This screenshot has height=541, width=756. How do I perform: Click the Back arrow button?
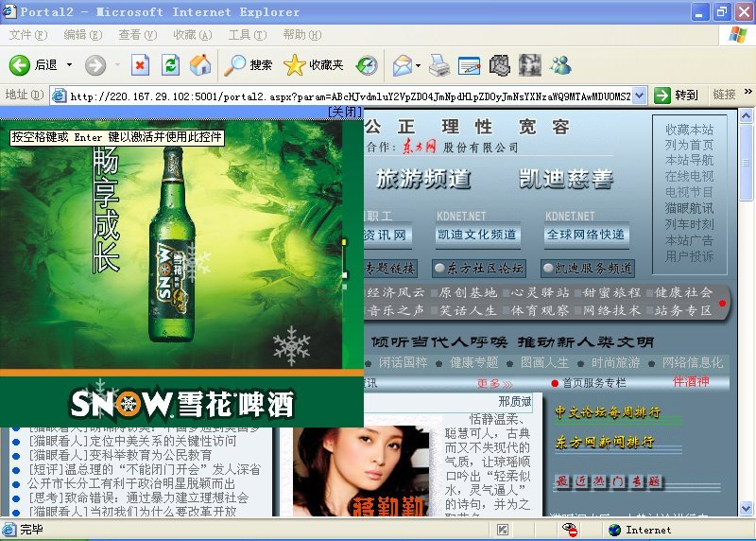(x=20, y=64)
